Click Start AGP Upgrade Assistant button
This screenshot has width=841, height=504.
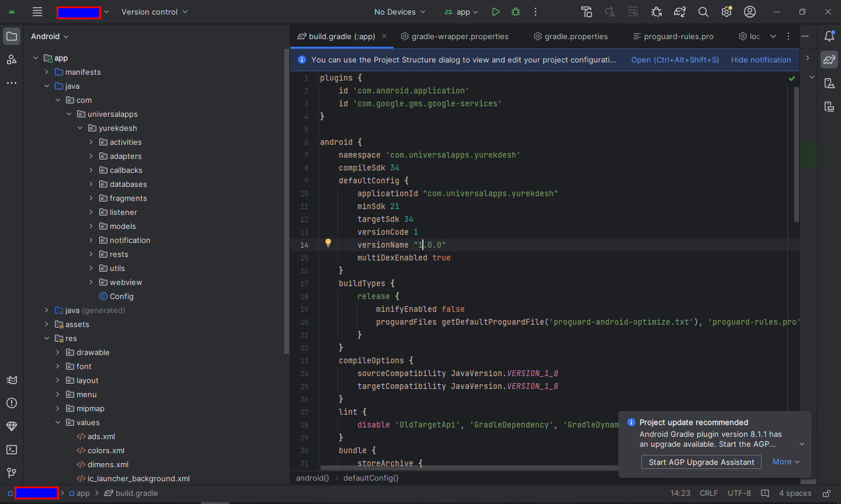point(701,462)
